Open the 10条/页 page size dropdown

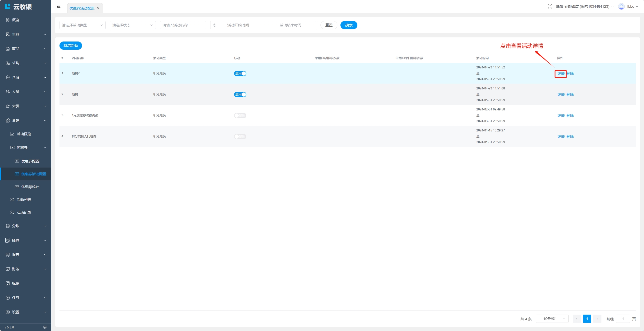(552, 319)
